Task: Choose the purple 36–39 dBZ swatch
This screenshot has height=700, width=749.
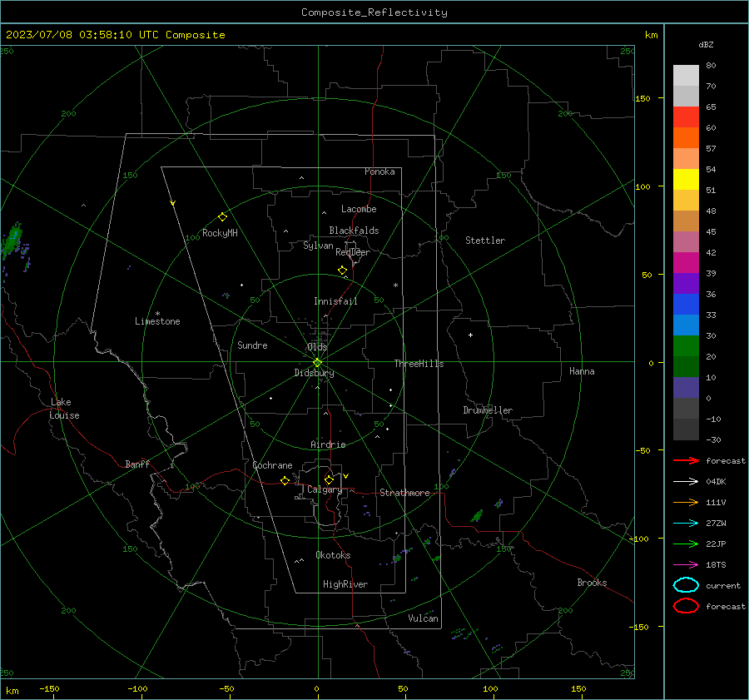Action: pos(686,284)
